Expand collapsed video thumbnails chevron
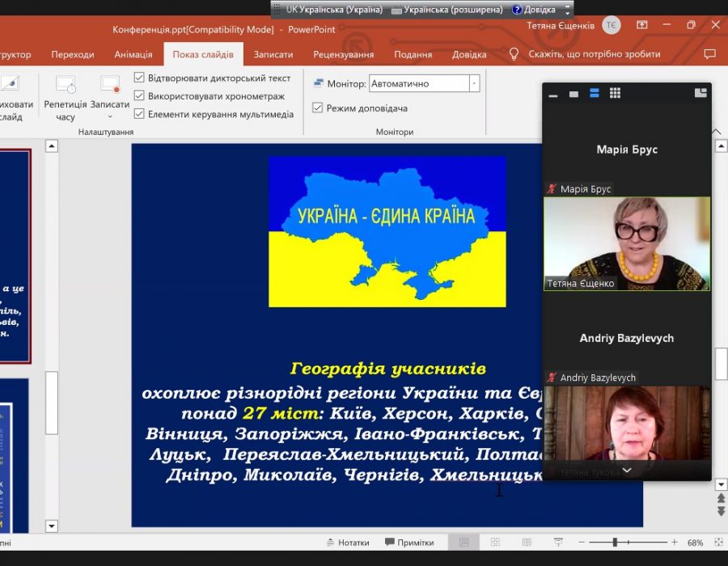The width and height of the screenshot is (728, 566). [x=626, y=471]
